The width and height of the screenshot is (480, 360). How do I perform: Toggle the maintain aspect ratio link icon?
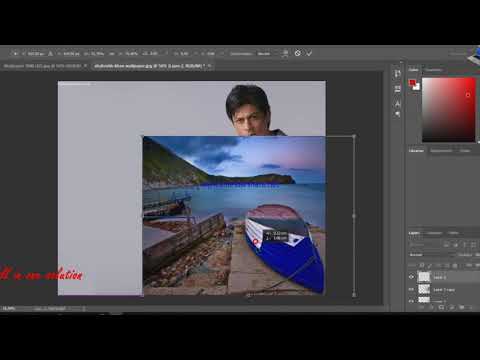pyautogui.click(x=112, y=53)
